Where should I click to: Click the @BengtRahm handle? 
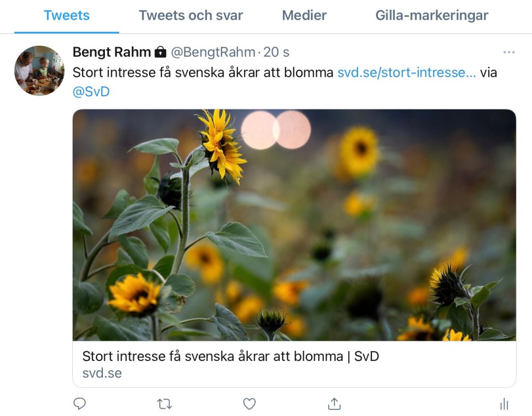(213, 52)
